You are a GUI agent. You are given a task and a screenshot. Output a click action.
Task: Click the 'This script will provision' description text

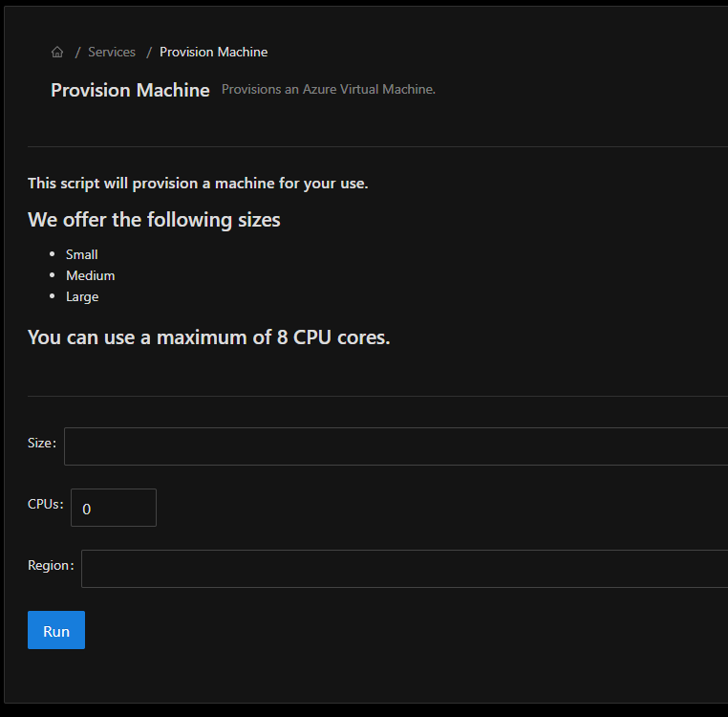(198, 184)
